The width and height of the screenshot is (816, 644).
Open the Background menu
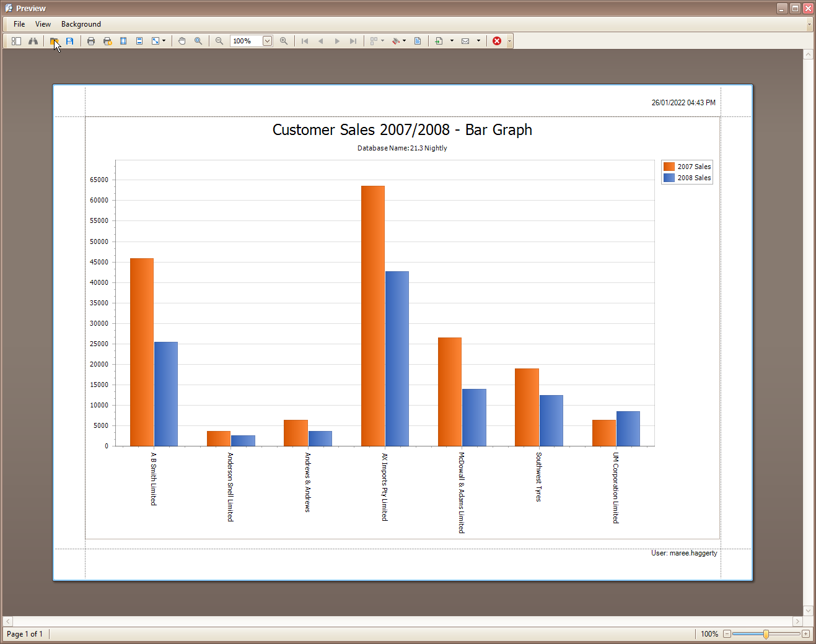click(x=81, y=24)
